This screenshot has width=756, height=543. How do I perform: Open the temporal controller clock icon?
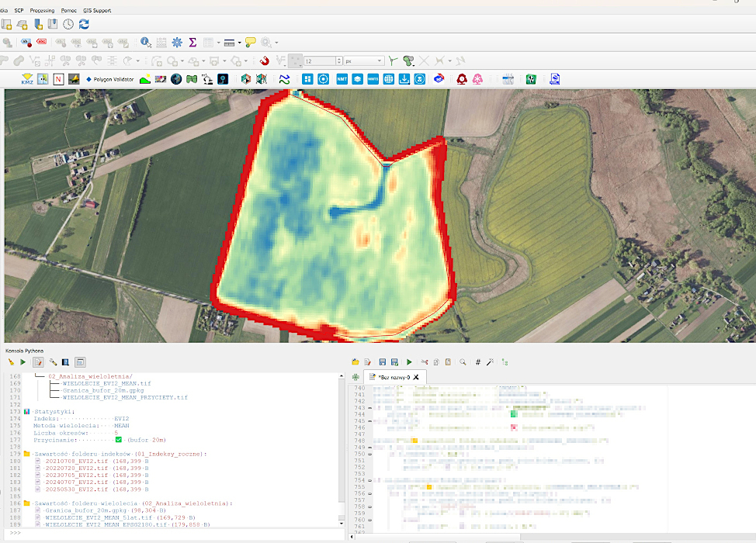tap(68, 23)
